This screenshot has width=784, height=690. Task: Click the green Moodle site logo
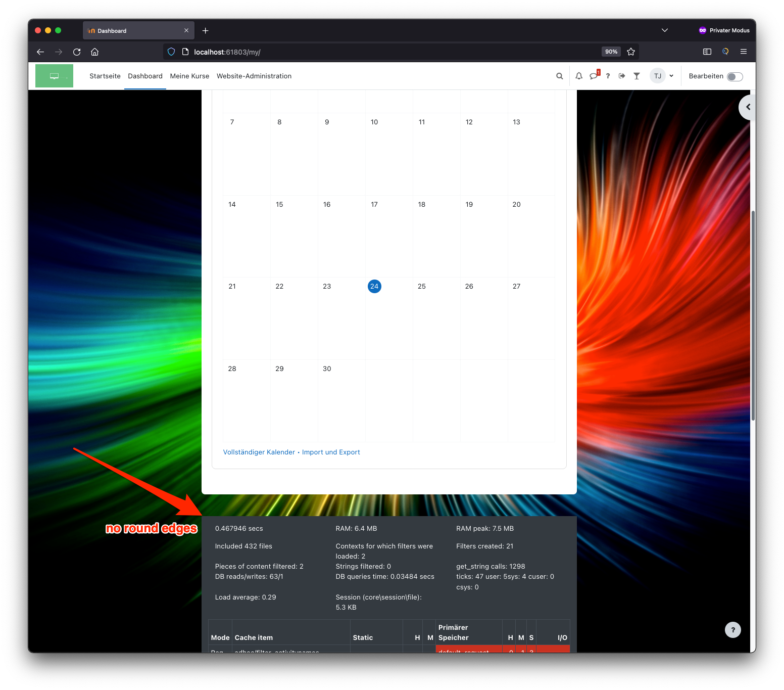54,75
